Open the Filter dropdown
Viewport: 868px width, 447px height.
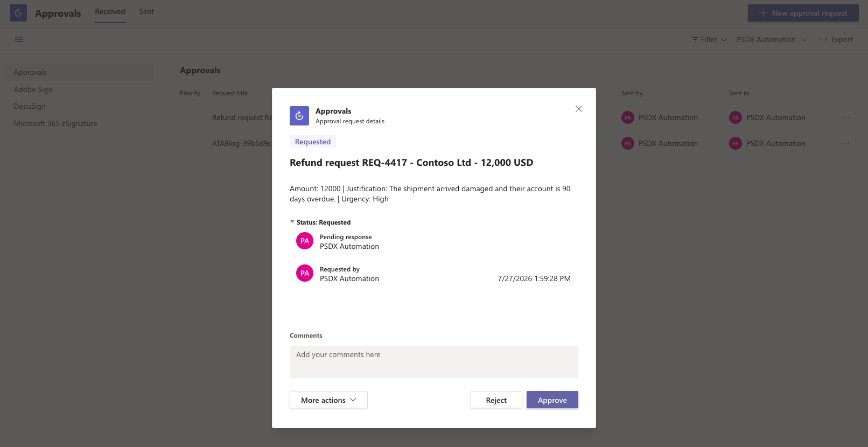[709, 39]
